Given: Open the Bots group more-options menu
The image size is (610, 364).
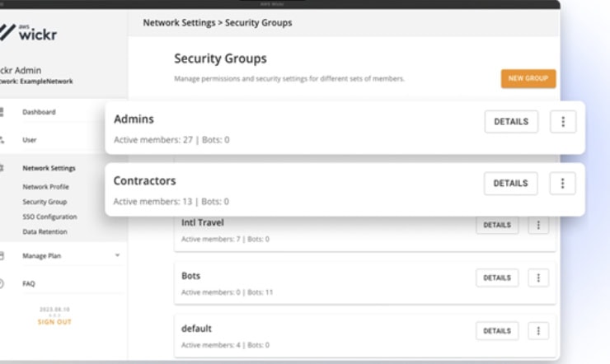Looking at the screenshot, I should (538, 278).
